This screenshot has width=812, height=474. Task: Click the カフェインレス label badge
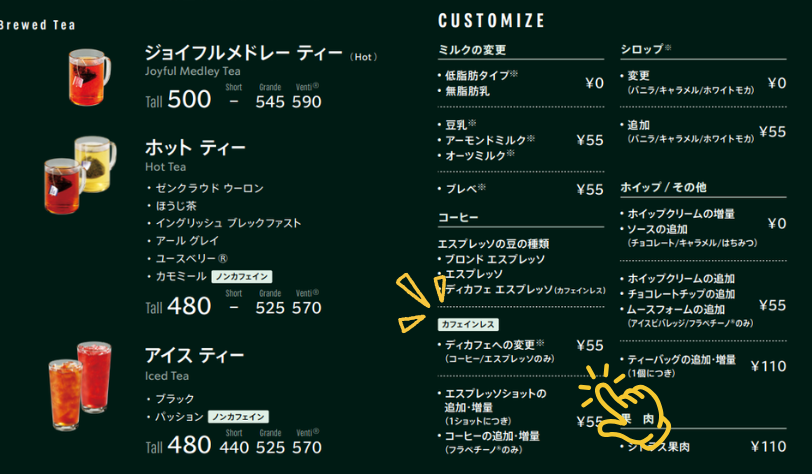468,325
